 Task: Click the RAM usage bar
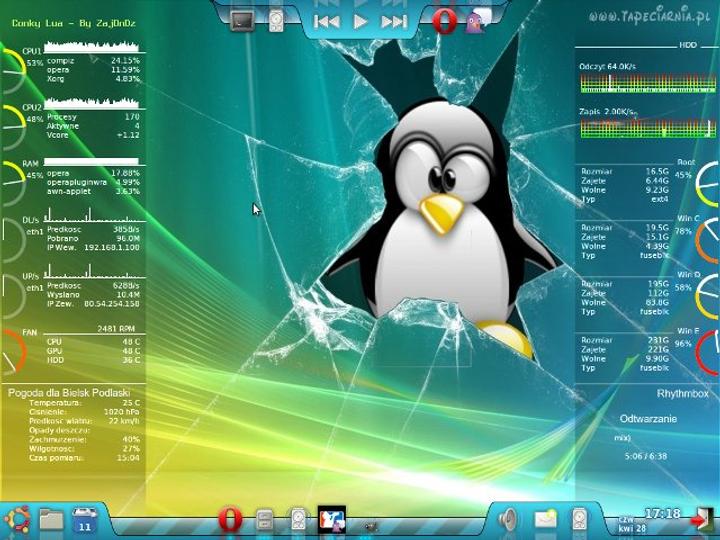(91, 162)
